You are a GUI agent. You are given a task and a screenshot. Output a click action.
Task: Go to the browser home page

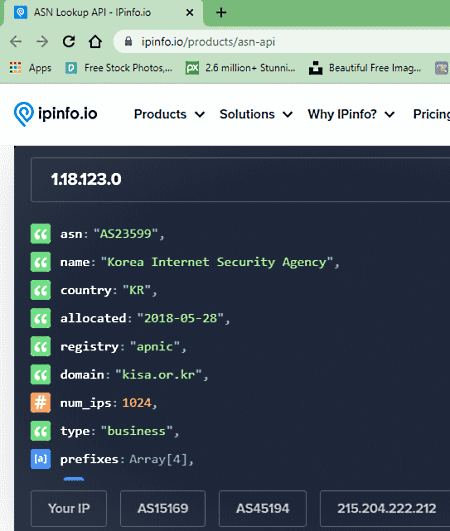pos(95,41)
